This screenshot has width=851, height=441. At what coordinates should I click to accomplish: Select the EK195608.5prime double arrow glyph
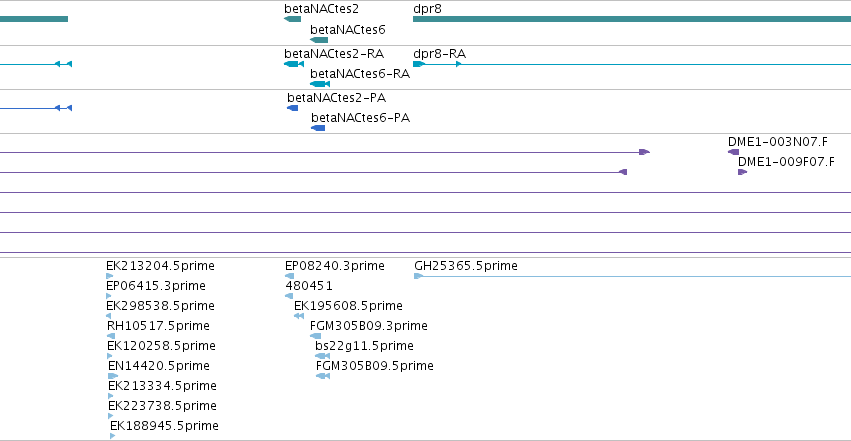click(299, 316)
